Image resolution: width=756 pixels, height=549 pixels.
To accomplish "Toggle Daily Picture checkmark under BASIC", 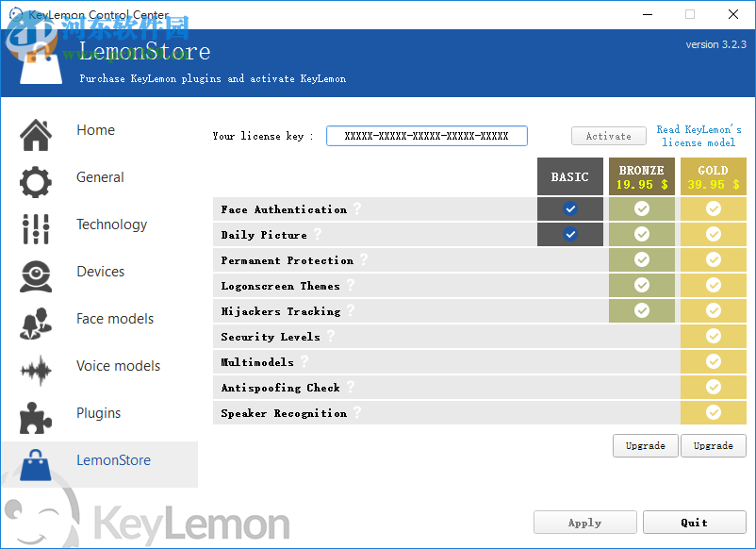I will (x=569, y=235).
